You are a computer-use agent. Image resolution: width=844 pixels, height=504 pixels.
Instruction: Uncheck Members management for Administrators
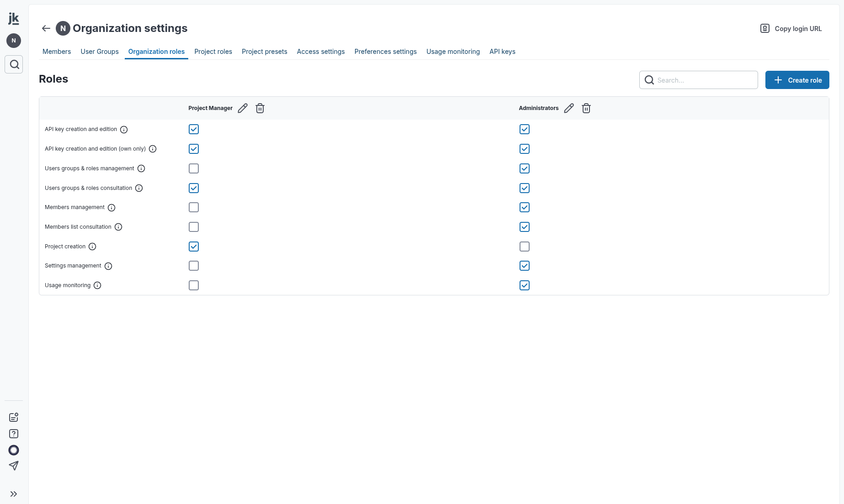[x=525, y=207]
